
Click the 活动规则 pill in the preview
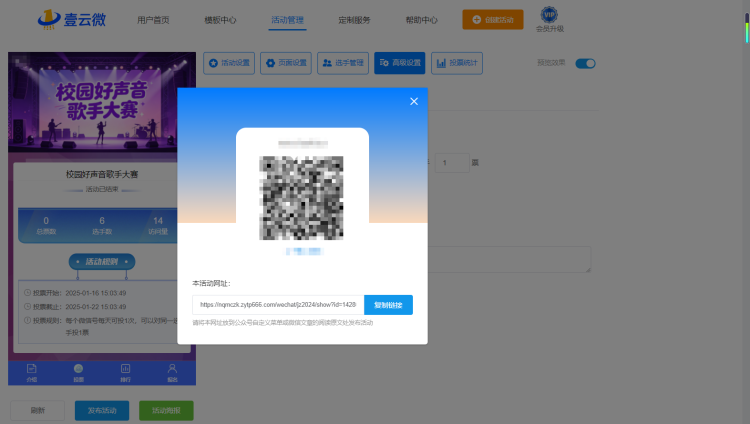[102, 262]
